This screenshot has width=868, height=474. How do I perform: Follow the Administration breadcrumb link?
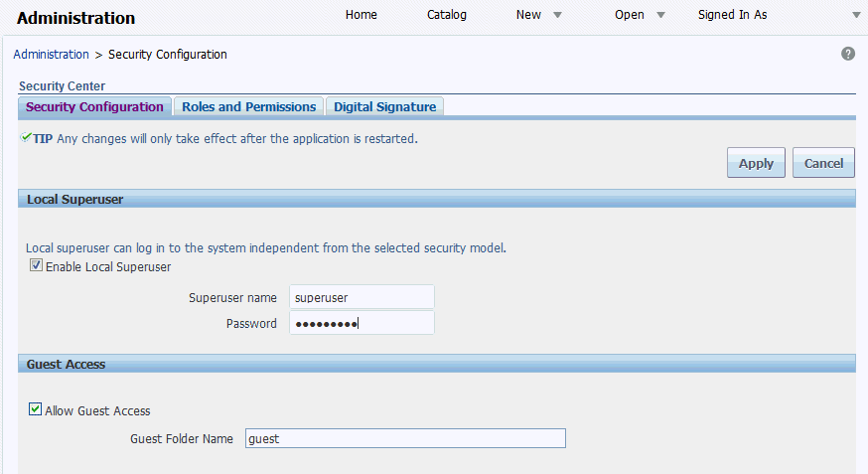51,54
